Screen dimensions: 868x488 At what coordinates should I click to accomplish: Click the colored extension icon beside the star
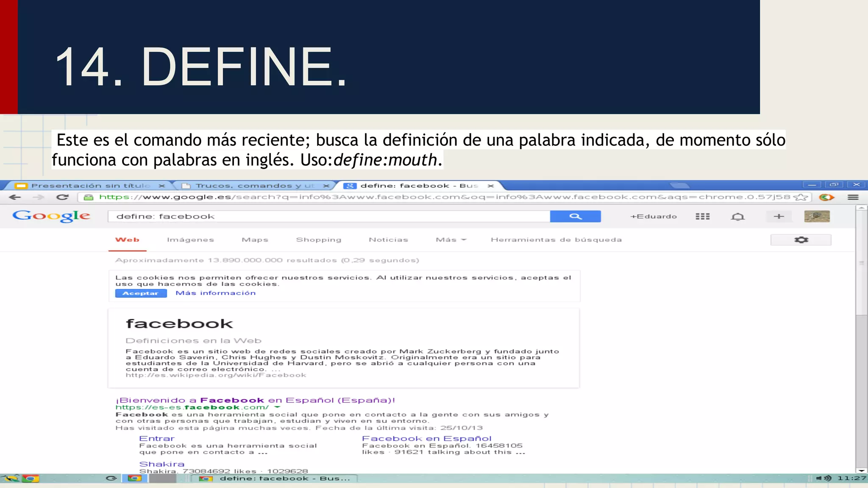pyautogui.click(x=826, y=197)
